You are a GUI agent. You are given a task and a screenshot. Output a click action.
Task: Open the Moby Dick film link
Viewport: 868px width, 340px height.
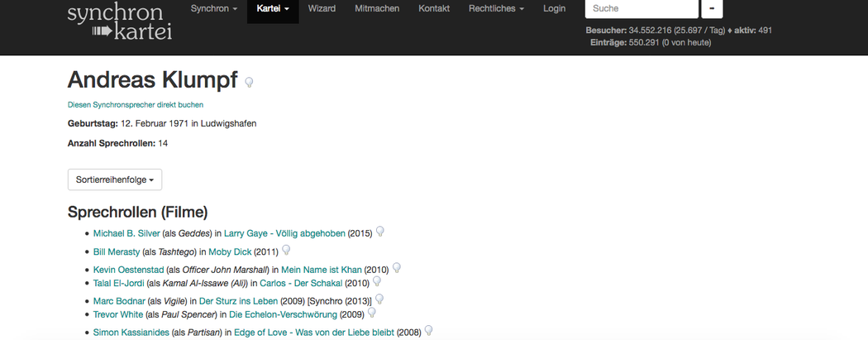click(230, 252)
